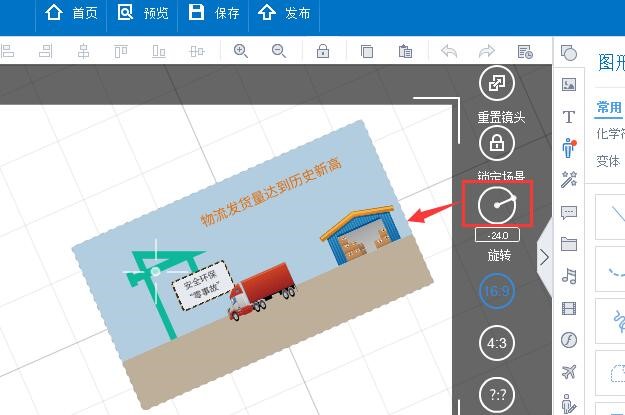The height and width of the screenshot is (415, 625).
Task: Open the speech bubble panel in sidebar
Action: [x=569, y=212]
